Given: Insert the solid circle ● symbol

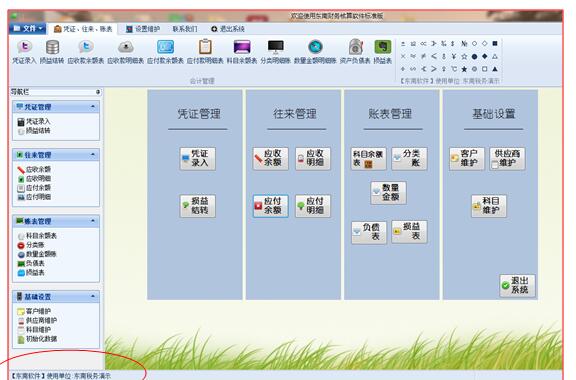Looking at the screenshot, I should [x=474, y=56].
